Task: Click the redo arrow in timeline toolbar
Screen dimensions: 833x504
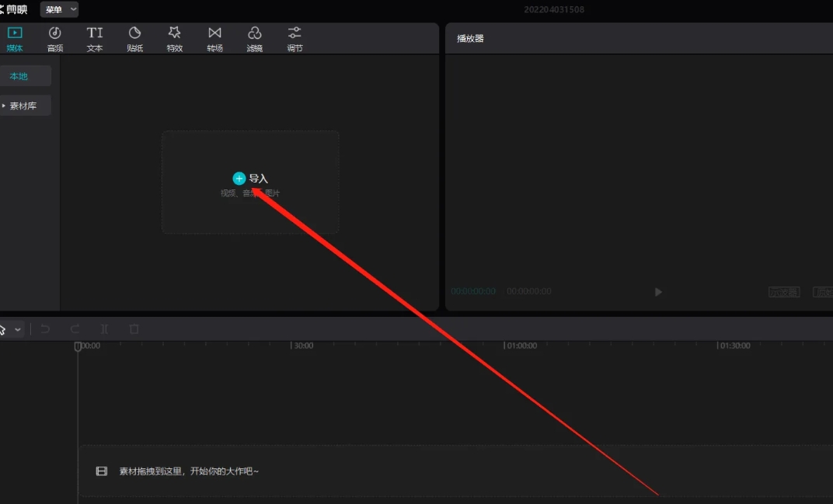Action: [x=75, y=329]
